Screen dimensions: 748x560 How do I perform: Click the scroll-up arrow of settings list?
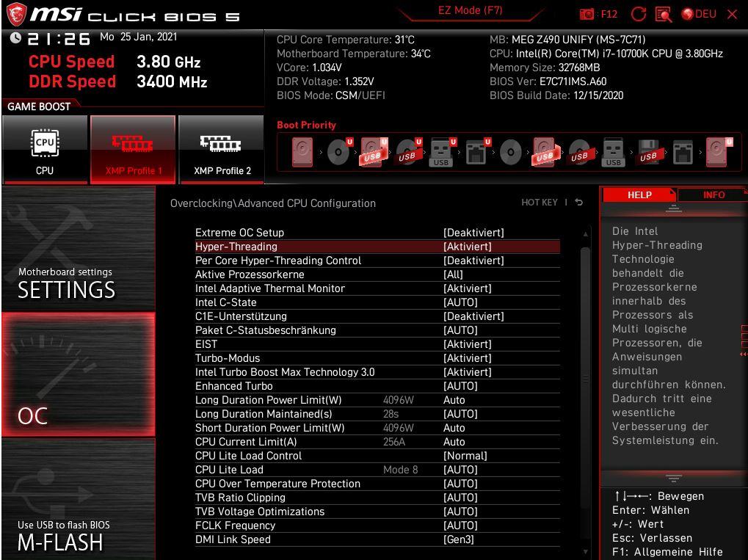585,234
